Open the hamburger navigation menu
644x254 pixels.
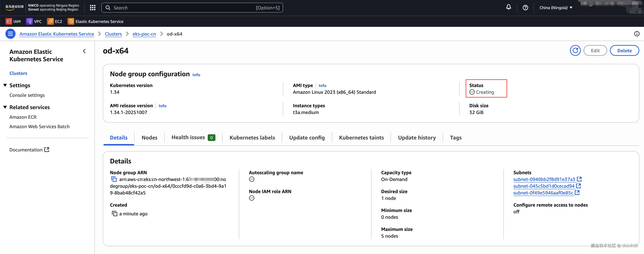[x=10, y=34]
